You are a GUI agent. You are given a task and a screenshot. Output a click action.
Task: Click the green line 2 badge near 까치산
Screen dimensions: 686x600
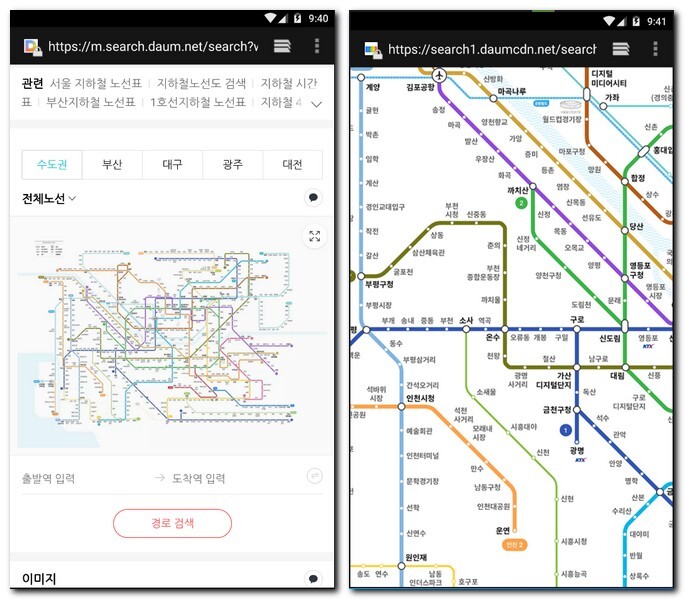point(521,203)
